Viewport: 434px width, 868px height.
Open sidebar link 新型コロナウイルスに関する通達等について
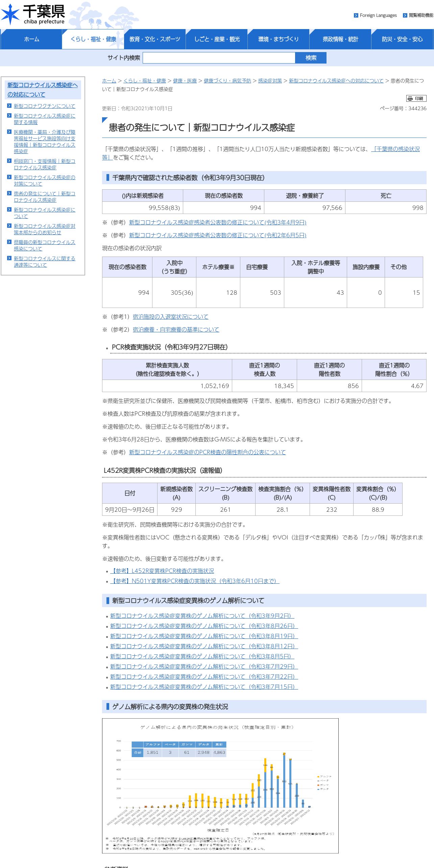(x=45, y=262)
